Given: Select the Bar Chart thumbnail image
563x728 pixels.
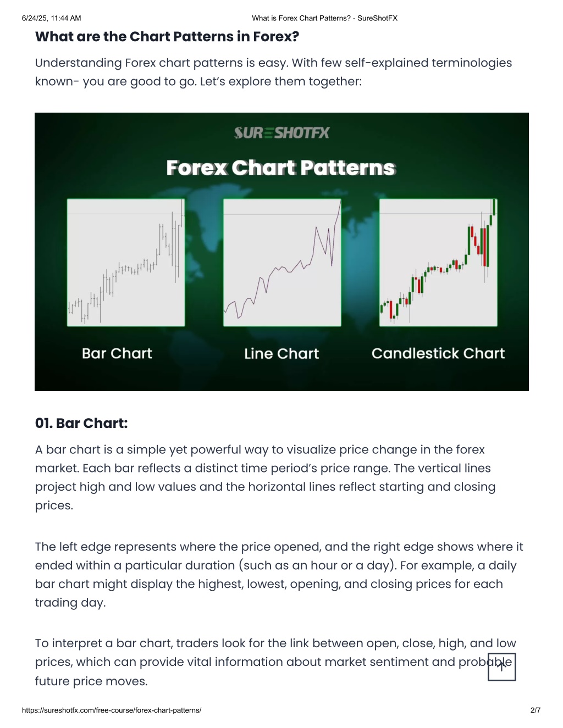Looking at the screenshot, I should (126, 263).
